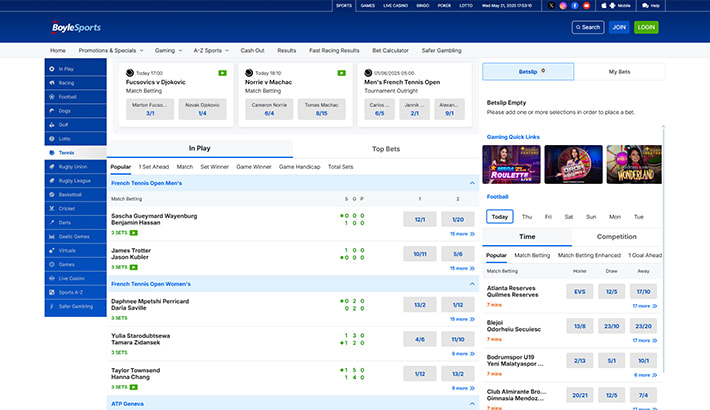Select the Game Handicap filter tab
The image size is (710, 410).
299,167
